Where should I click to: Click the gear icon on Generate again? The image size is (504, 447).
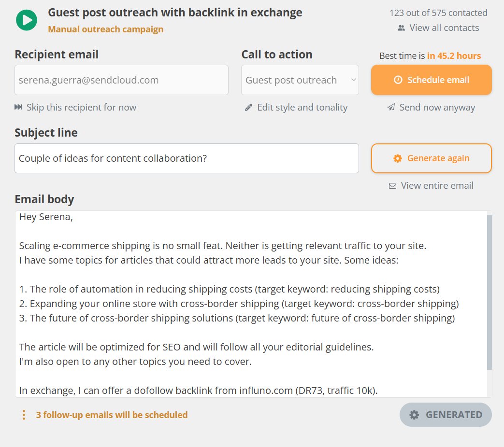click(398, 158)
